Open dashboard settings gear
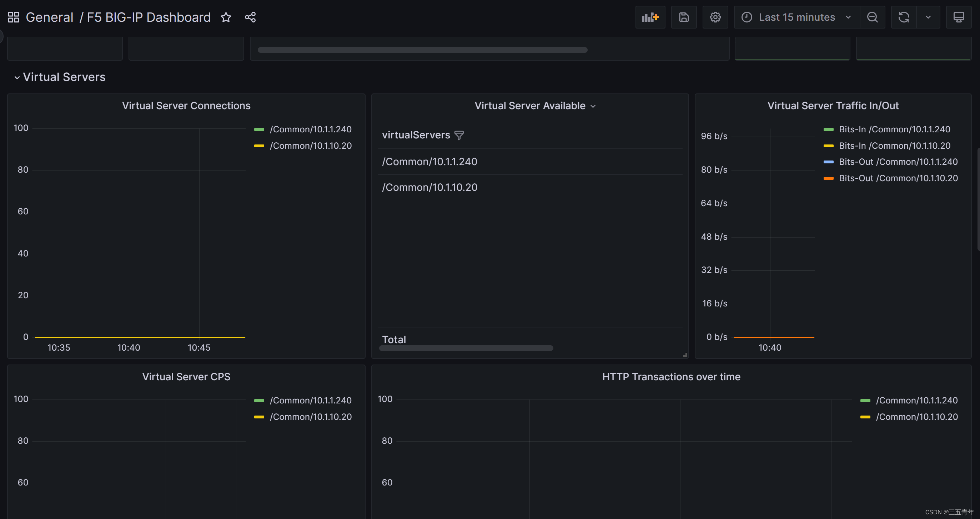The image size is (980, 519). 715,17
